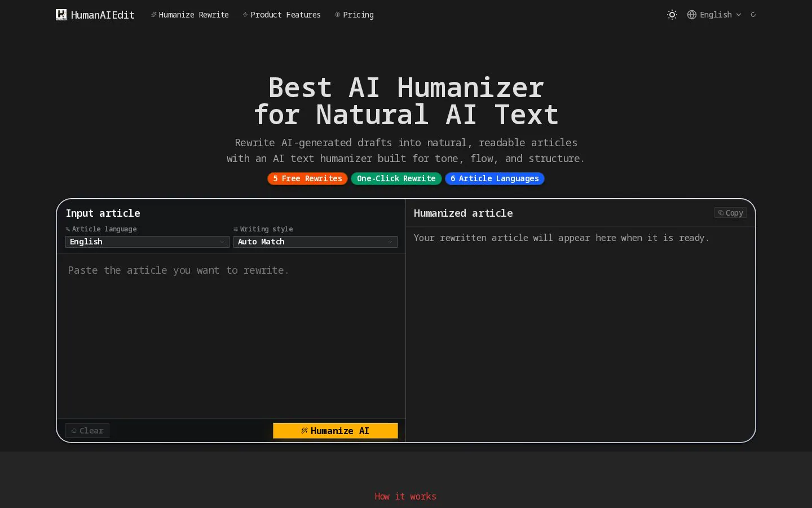Go to Product Features nav item
The height and width of the screenshot is (508, 812).
tap(281, 15)
